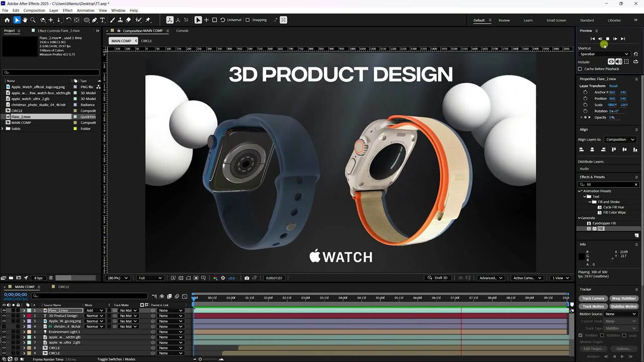Hide the Environment Light 1 layer

coord(4,332)
